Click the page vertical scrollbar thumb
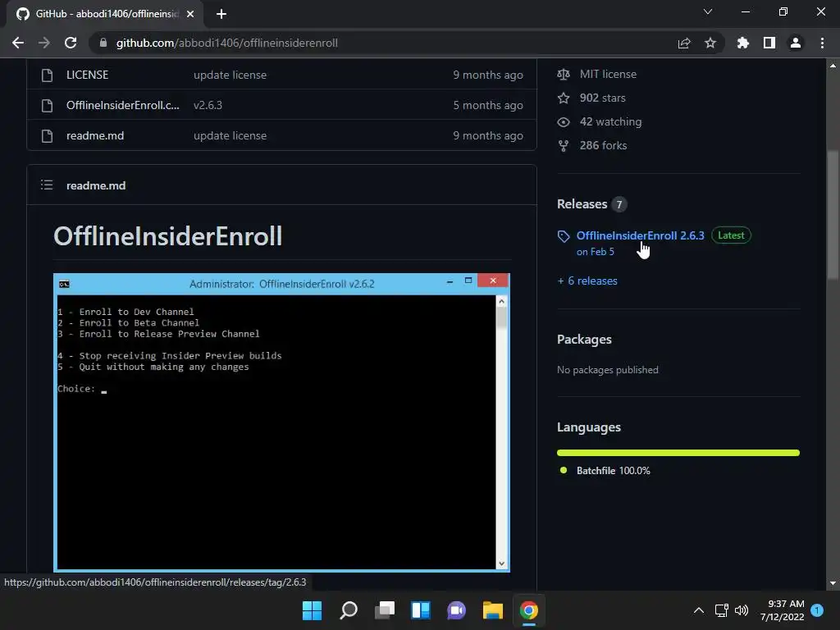840x630 pixels. coord(833,214)
